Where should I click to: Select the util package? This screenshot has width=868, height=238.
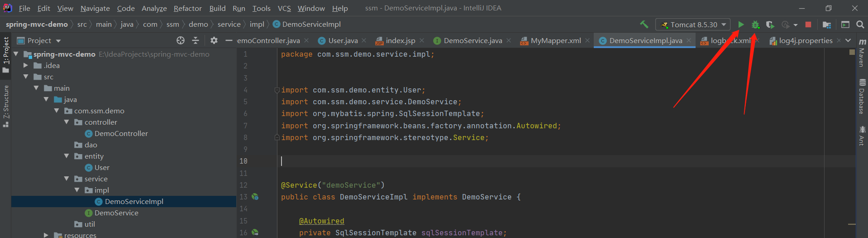pos(90,224)
